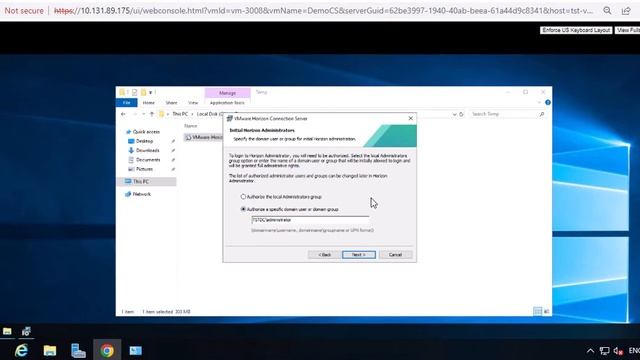Click the installer icon above taskbar
Image resolution: width=640 pixels, height=360 pixels.
(27, 331)
